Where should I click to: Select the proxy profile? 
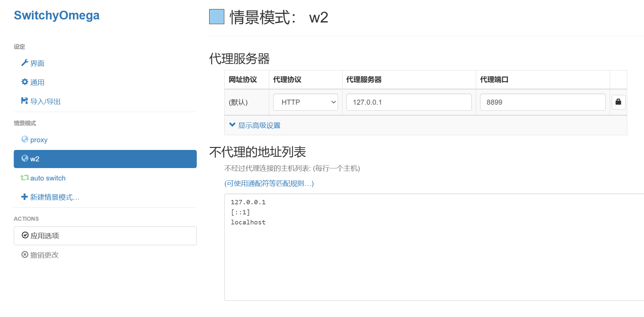coord(39,140)
